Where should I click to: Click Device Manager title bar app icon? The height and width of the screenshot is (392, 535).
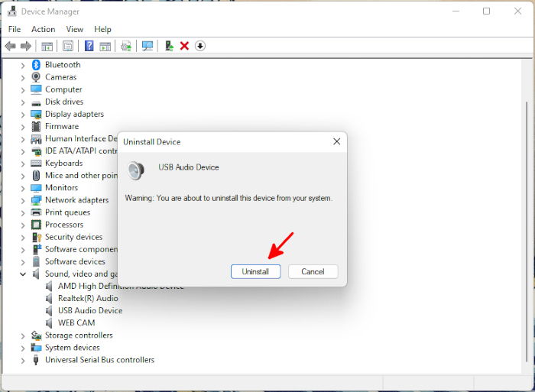[12, 11]
